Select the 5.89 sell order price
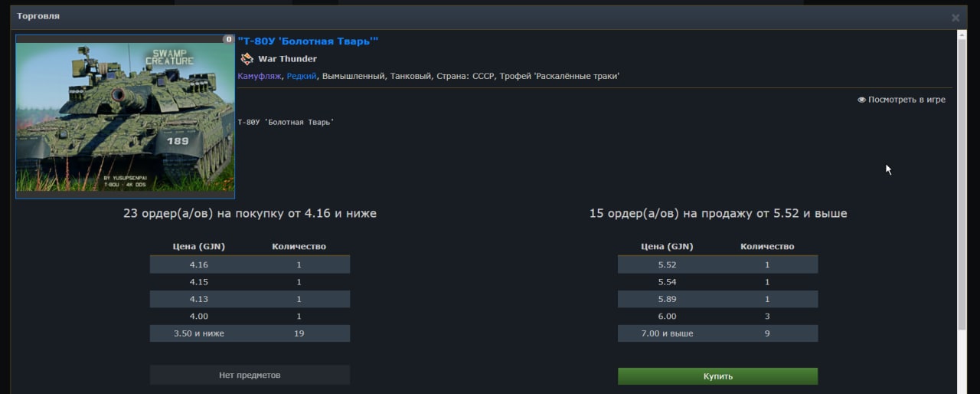This screenshot has width=980, height=394. (x=667, y=299)
